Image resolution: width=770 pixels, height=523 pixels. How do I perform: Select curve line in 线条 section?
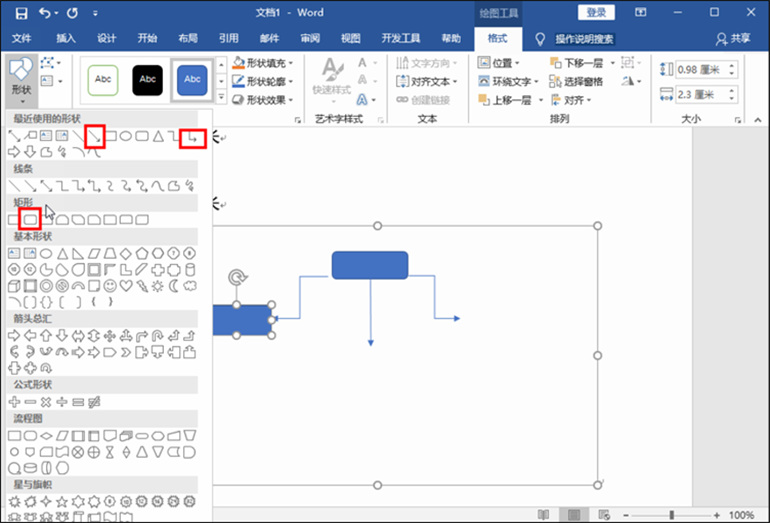pos(158,186)
